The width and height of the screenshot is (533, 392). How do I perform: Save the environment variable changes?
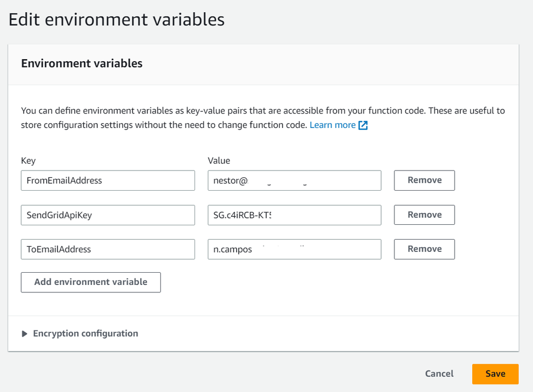pos(495,373)
